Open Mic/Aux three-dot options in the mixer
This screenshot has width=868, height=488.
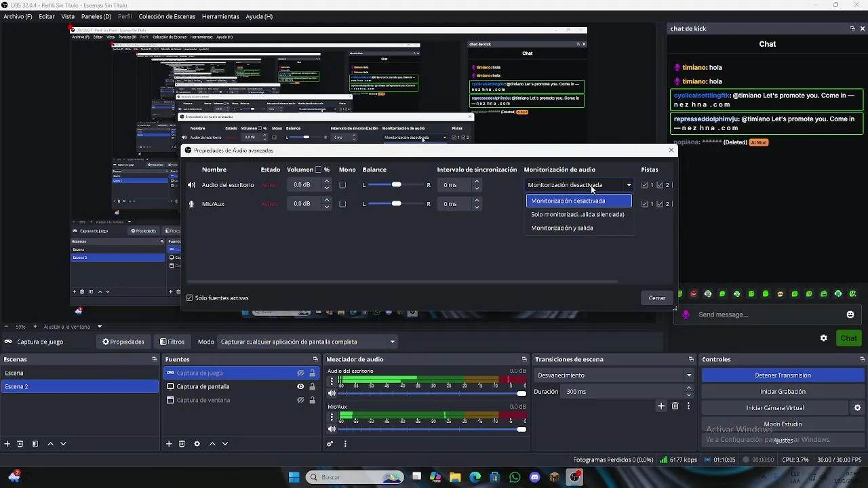332,417
